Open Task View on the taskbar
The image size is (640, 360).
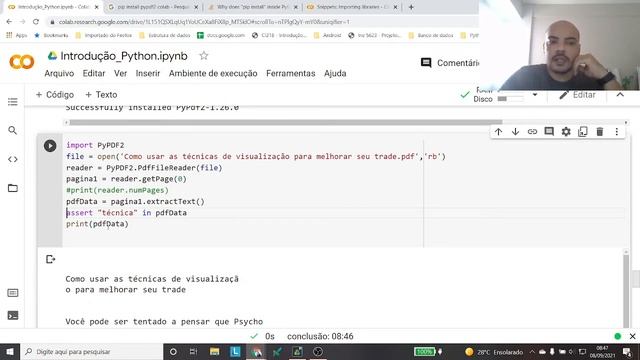coord(193,351)
